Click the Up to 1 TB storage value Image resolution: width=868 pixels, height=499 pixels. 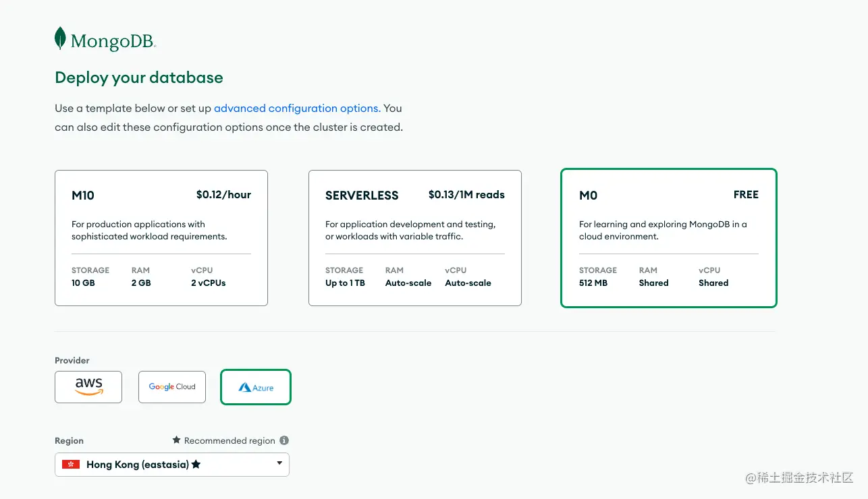click(345, 283)
